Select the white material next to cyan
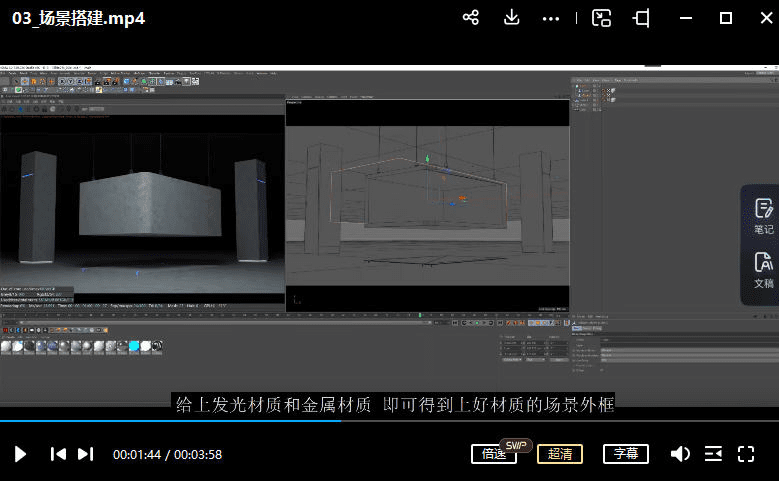The image size is (779, 481). (146, 346)
